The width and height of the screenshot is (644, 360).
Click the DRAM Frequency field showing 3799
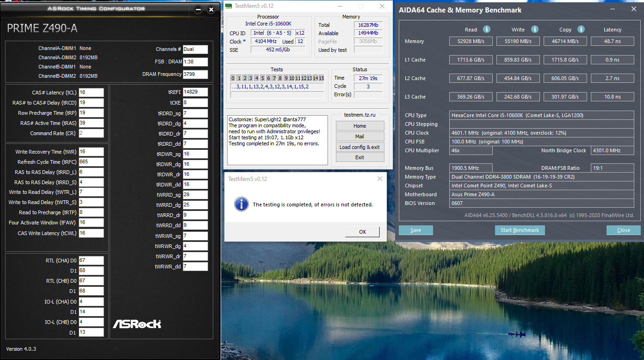click(x=195, y=74)
